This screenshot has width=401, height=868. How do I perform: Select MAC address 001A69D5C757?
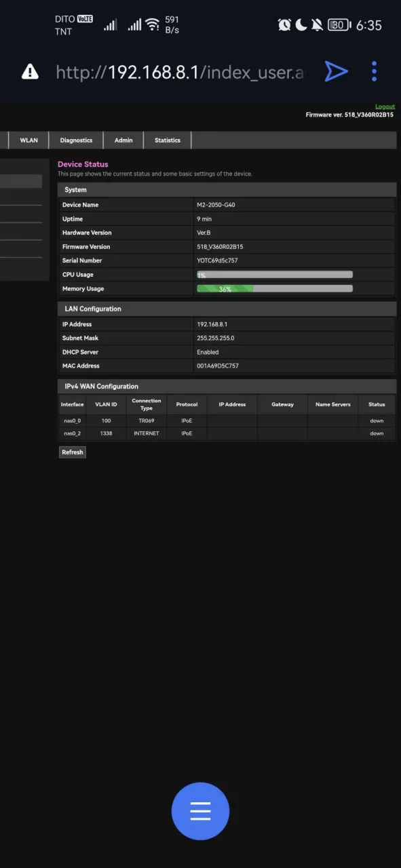pyautogui.click(x=218, y=366)
